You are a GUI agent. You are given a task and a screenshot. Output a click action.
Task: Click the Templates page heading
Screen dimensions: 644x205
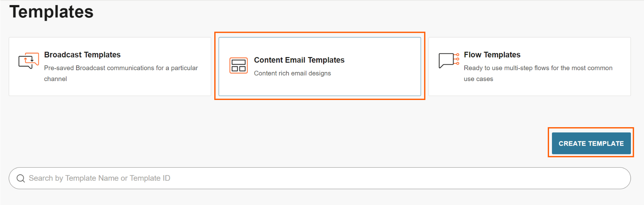[x=51, y=12]
